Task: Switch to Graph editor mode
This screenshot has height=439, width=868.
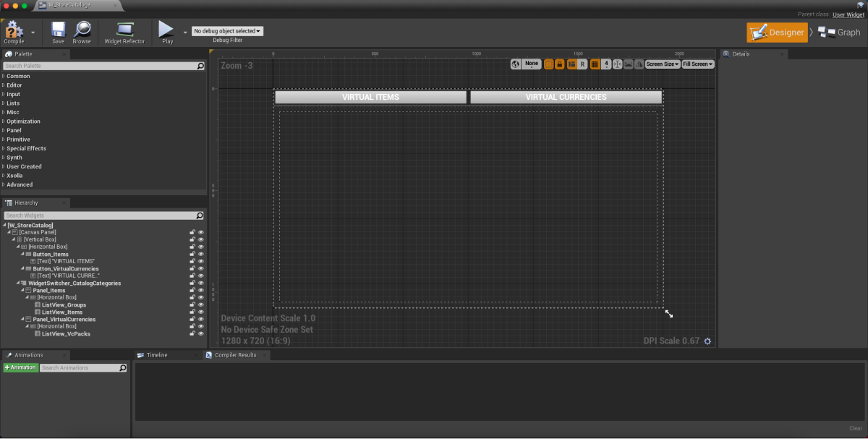Action: pos(840,32)
